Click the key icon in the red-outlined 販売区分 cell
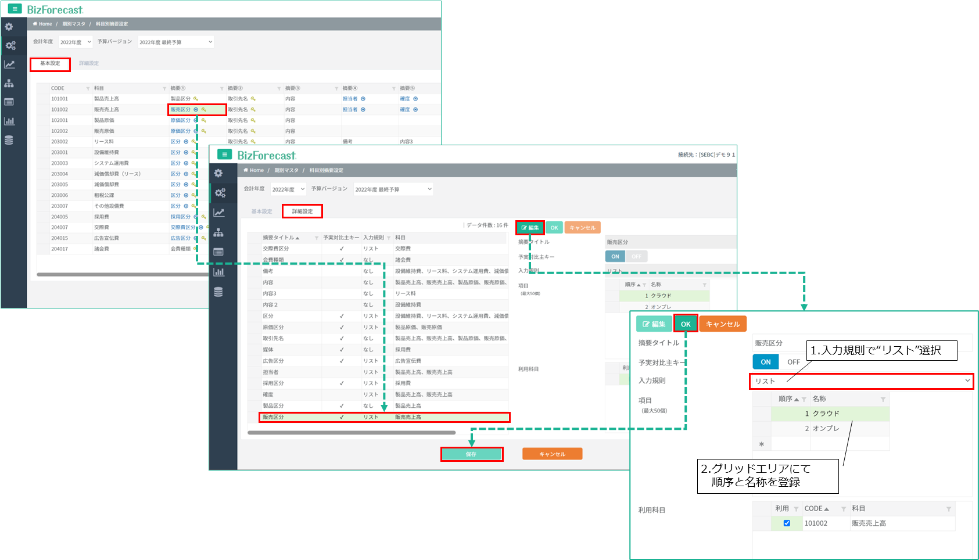The height and width of the screenshot is (560, 979). (x=204, y=110)
